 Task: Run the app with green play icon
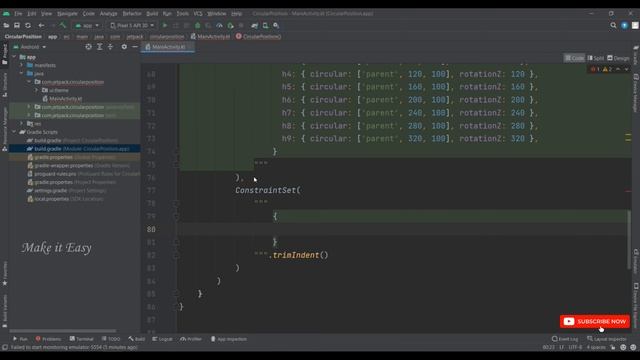(x=165, y=25)
